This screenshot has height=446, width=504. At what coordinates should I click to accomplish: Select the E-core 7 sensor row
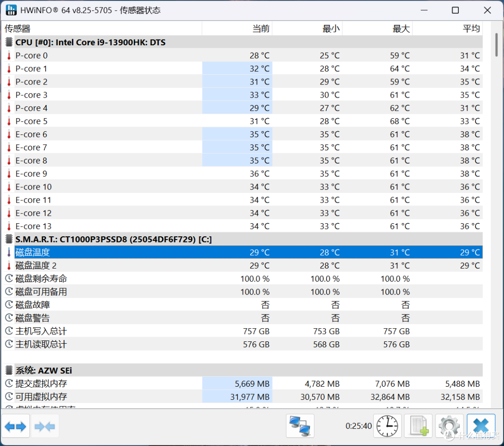coord(243,147)
